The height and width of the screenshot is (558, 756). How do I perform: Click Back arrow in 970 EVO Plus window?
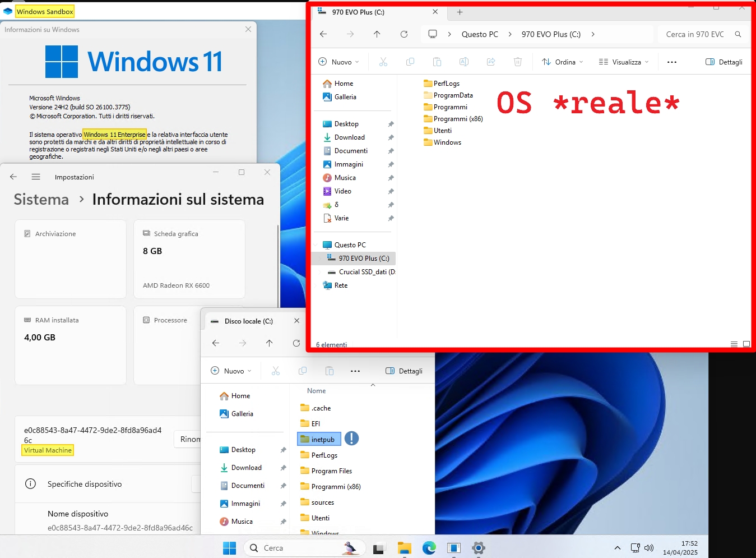click(x=323, y=34)
